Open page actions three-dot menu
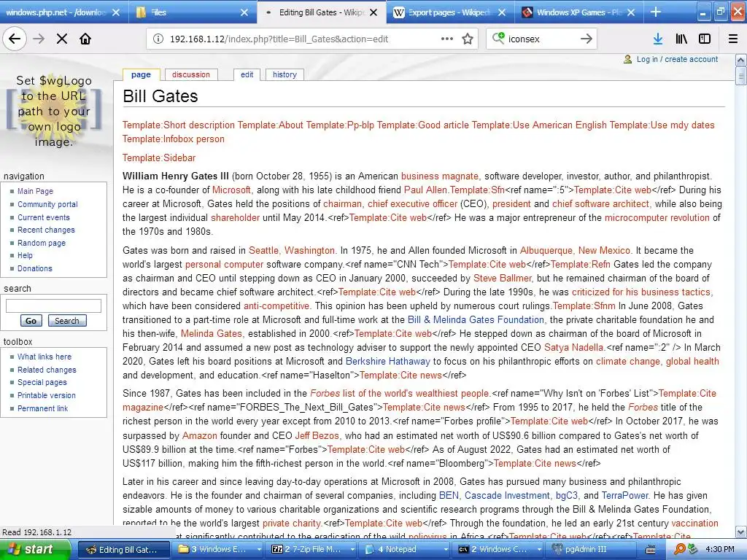The height and width of the screenshot is (560, 747). tap(447, 39)
